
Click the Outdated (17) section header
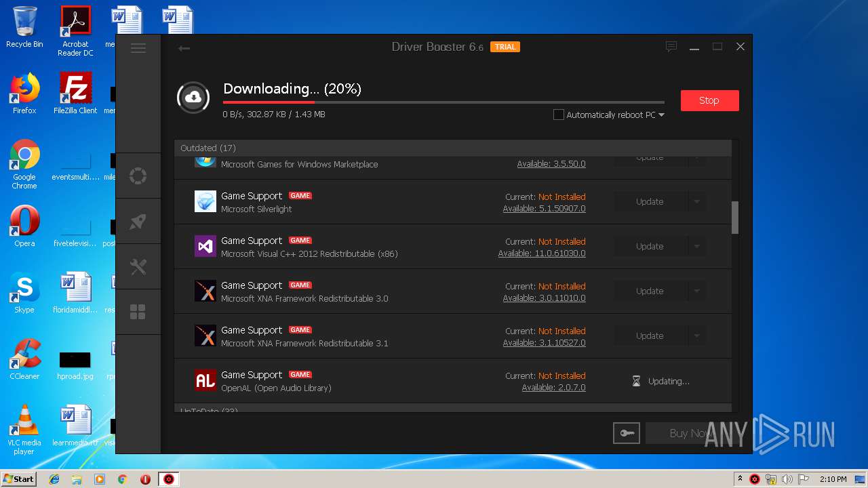point(453,148)
